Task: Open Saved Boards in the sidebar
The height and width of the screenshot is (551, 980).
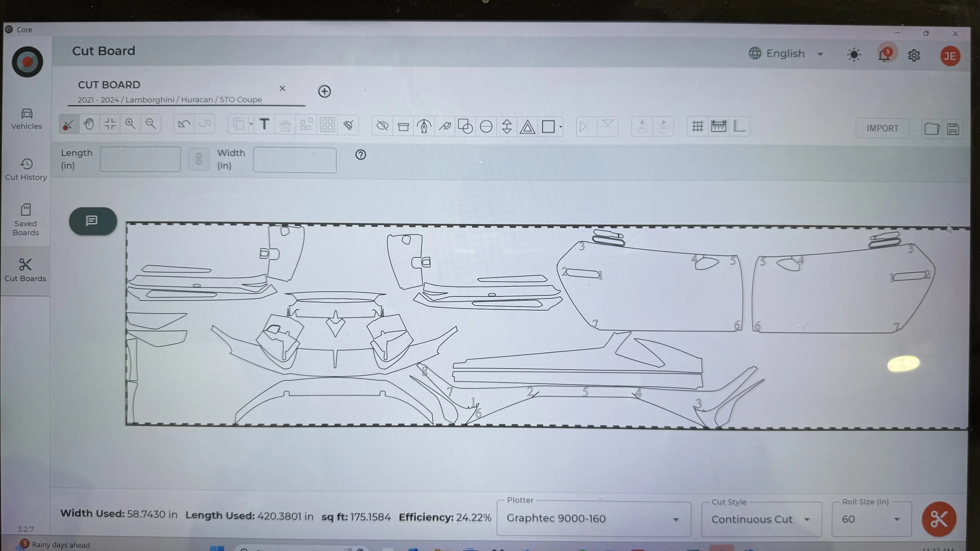Action: (26, 219)
